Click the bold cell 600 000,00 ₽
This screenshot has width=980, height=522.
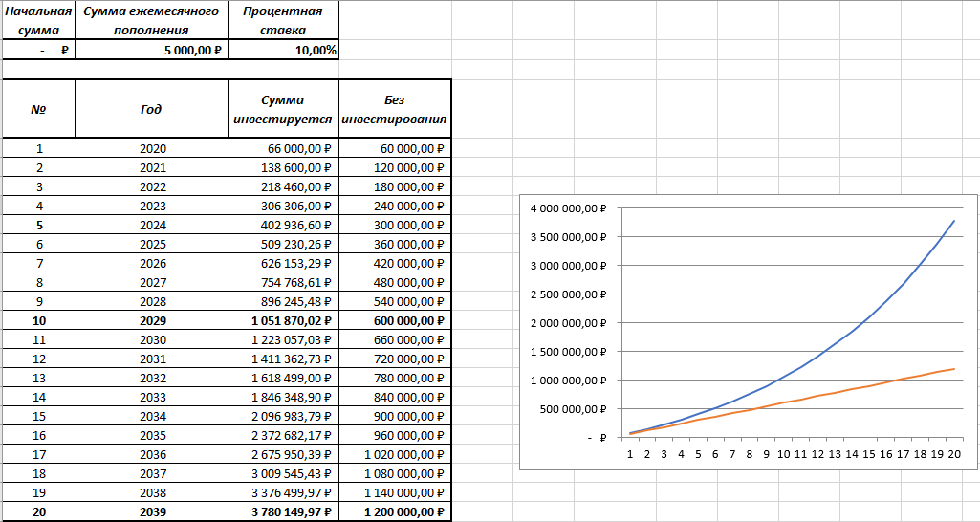pyautogui.click(x=394, y=320)
